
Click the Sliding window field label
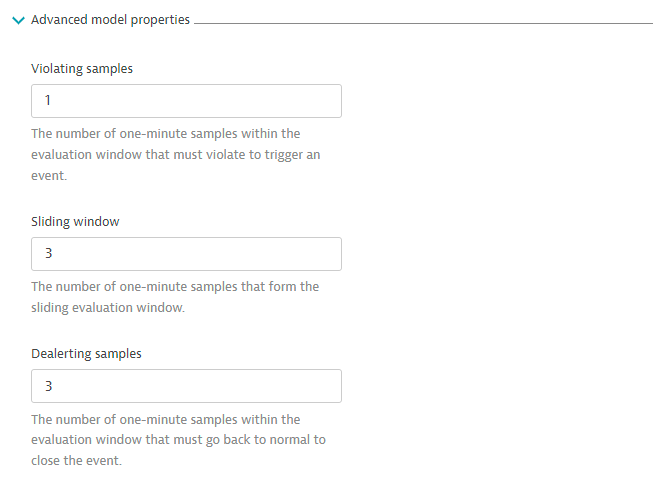[75, 221]
